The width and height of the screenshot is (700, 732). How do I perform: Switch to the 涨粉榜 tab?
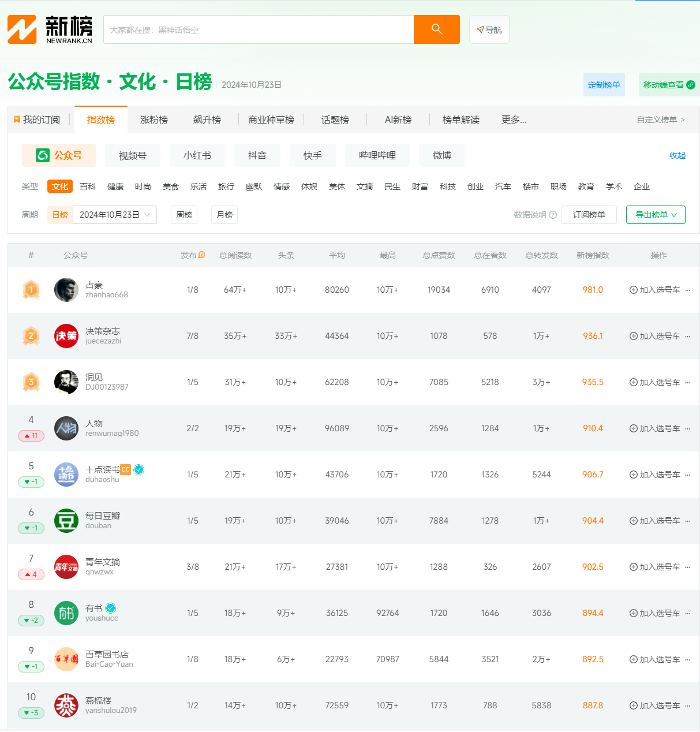(x=154, y=119)
